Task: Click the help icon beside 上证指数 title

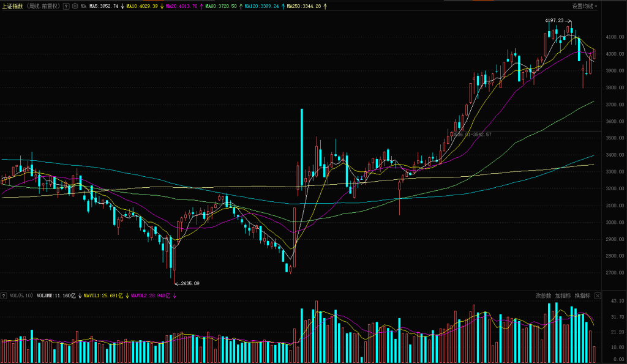Action: [66, 6]
